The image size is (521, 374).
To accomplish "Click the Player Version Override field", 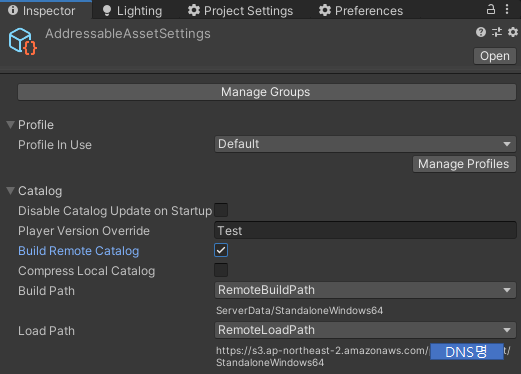I will tap(365, 231).
